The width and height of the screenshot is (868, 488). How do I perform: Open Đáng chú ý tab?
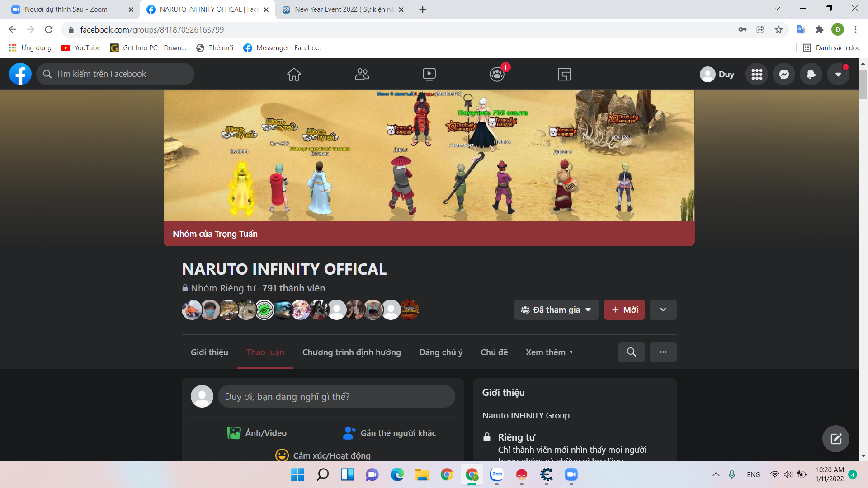pos(441,352)
